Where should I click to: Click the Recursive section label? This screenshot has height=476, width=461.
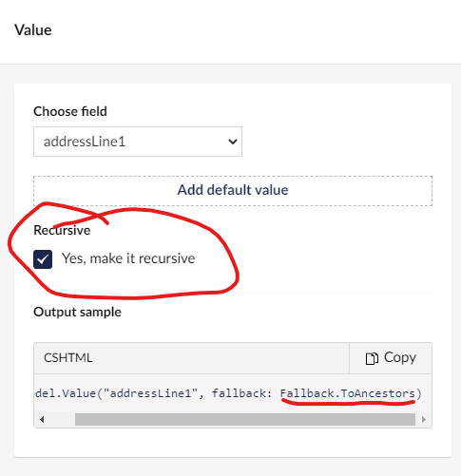(x=62, y=230)
